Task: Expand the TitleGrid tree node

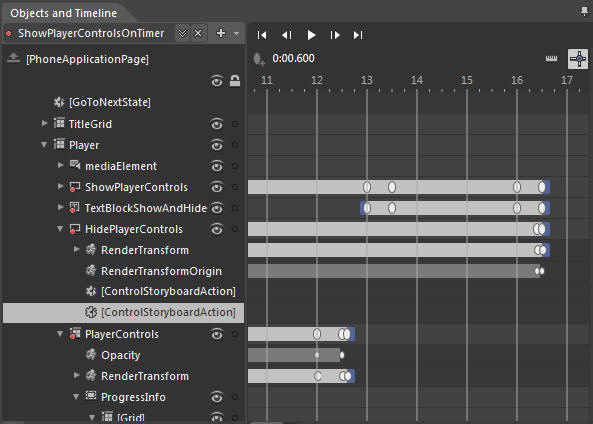Action: click(44, 123)
